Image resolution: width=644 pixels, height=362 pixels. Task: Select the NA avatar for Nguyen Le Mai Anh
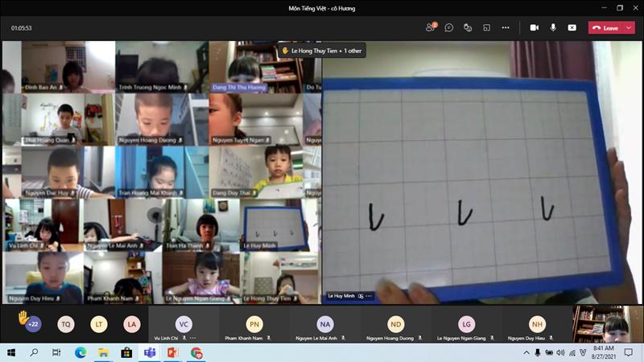[x=325, y=324]
